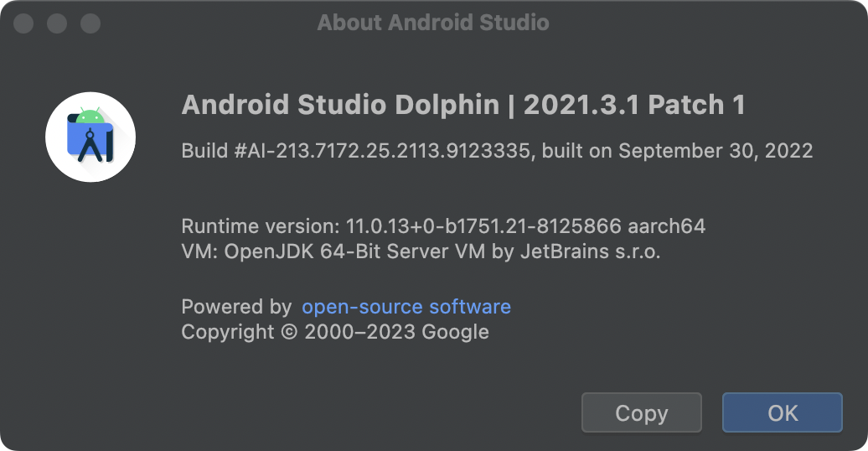
Task: Click the About Android Studio title text
Action: [433, 23]
